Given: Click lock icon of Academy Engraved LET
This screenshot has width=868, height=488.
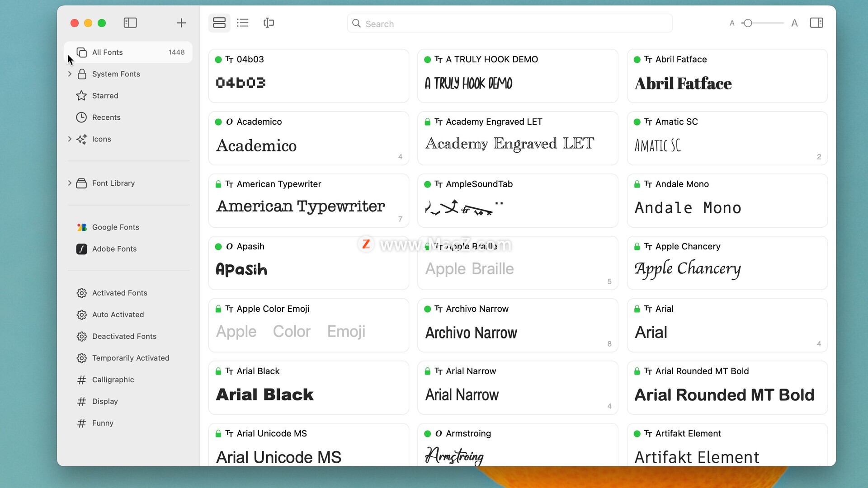Looking at the screenshot, I should [x=428, y=122].
